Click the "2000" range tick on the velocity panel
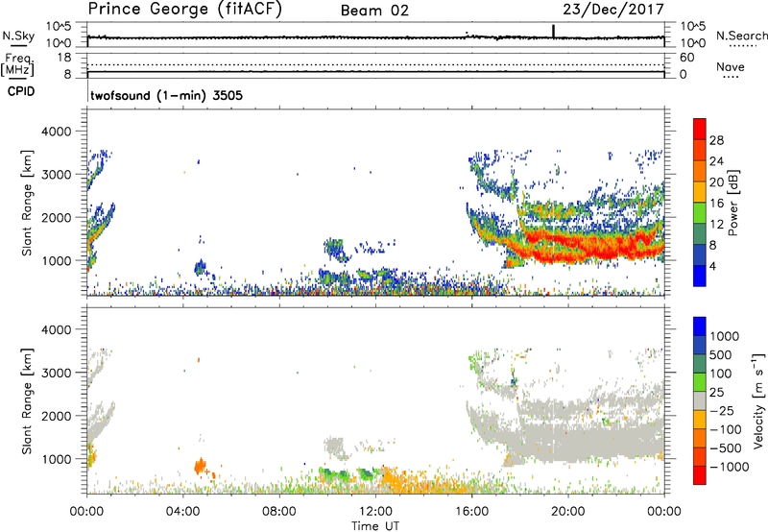 pos(57,416)
